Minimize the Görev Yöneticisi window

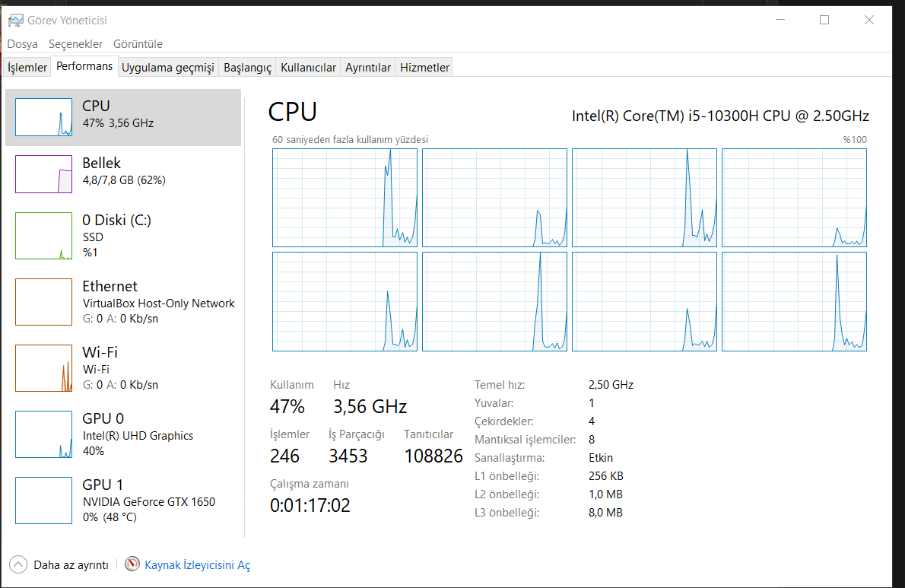(780, 20)
